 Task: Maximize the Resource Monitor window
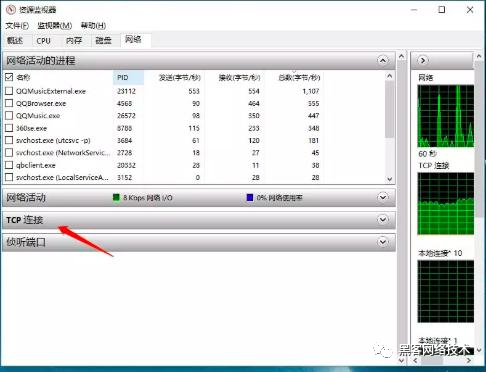coord(442,10)
